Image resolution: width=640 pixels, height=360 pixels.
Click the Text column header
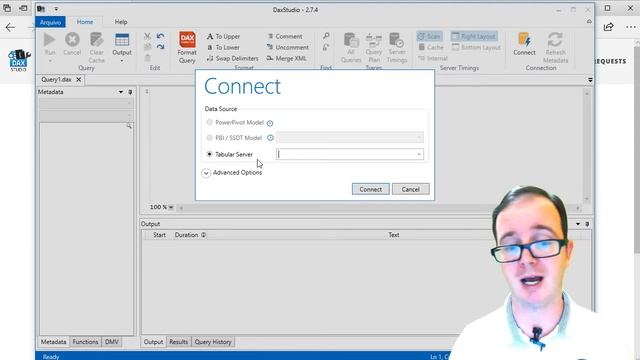tap(394, 235)
